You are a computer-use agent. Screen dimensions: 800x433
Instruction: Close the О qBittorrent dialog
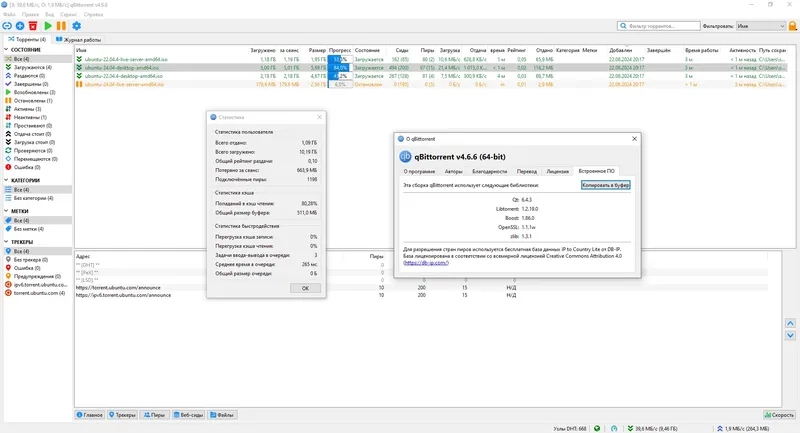pos(634,139)
